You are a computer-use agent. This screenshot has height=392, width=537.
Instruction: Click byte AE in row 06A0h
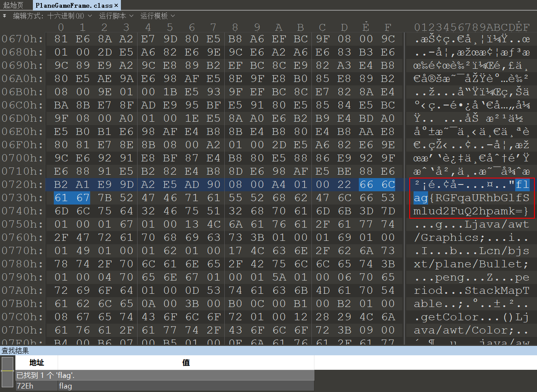tap(104, 79)
